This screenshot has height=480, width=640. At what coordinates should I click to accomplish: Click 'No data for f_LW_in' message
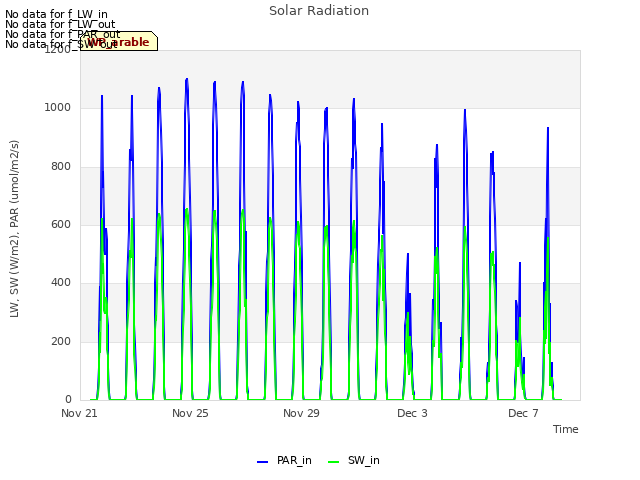pyautogui.click(x=56, y=14)
